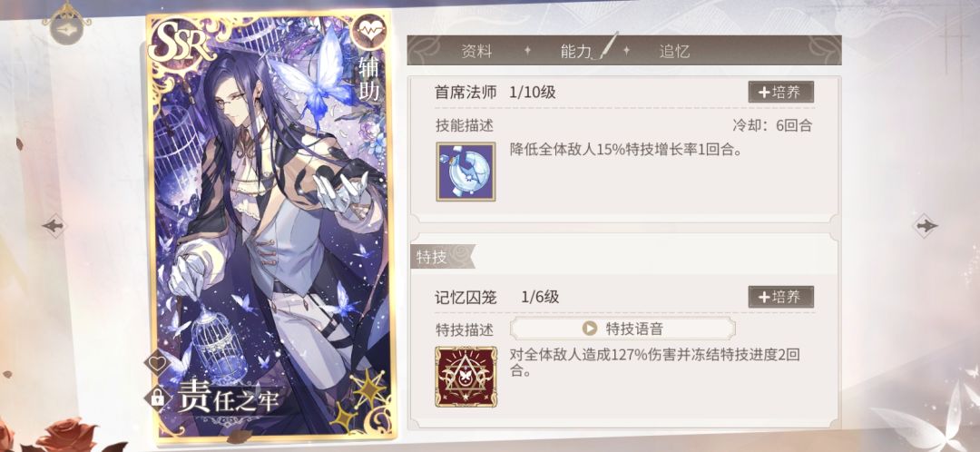This screenshot has height=452, width=980.
Task: Go to the next card with right arrow
Action: point(925,225)
